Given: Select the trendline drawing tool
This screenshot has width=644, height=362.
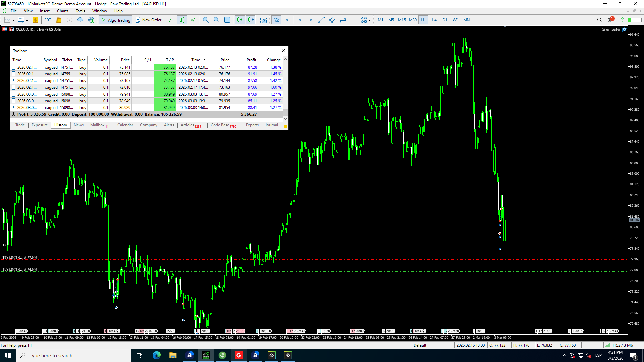Looking at the screenshot, I should 321,20.
